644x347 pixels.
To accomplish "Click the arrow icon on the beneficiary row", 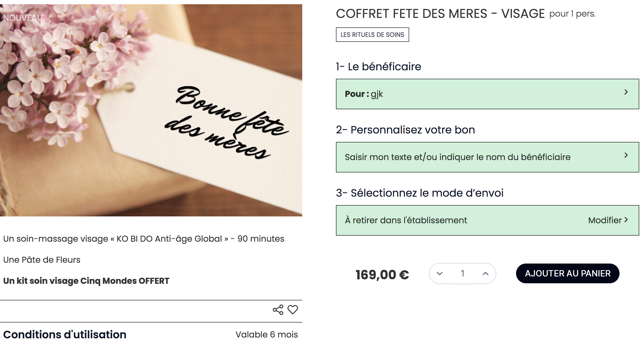I will 626,92.
